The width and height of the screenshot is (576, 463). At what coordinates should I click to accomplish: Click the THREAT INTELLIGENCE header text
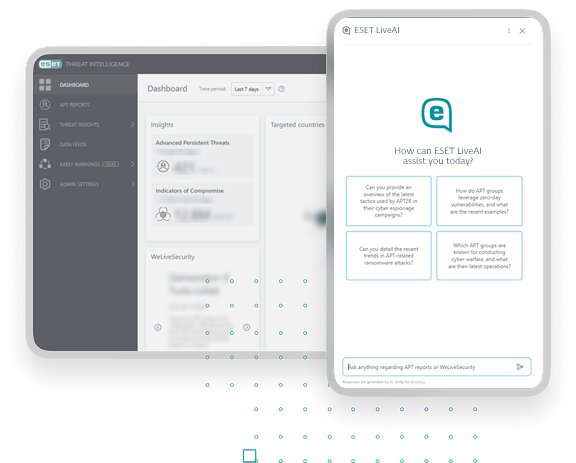tap(98, 64)
